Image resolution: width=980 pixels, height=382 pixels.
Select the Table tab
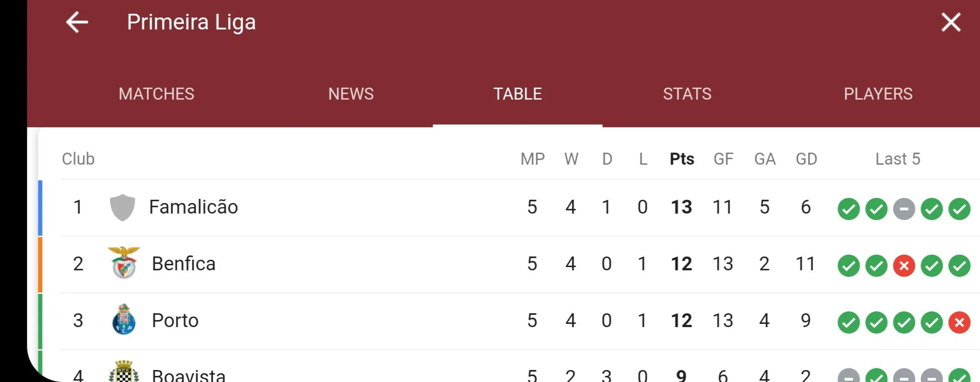517,94
